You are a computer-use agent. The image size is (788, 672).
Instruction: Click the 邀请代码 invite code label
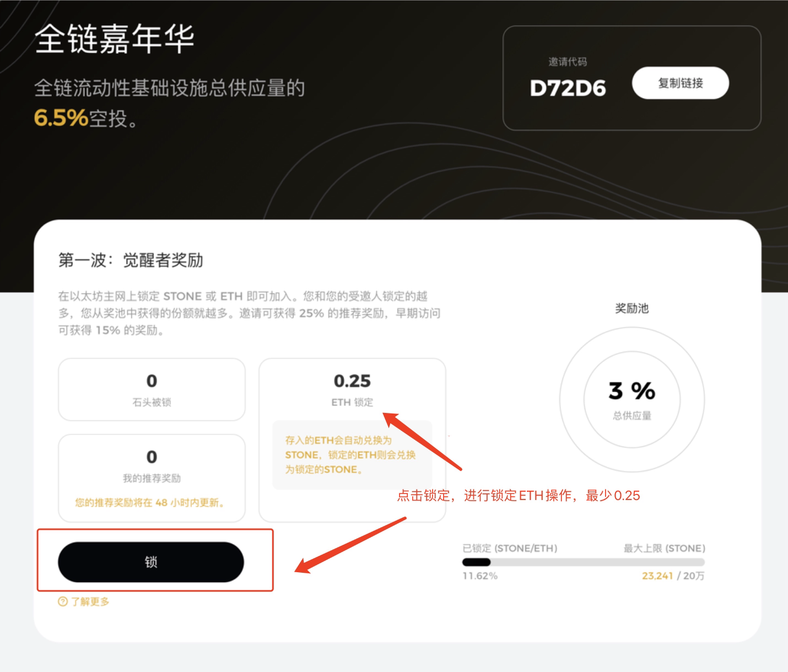click(x=568, y=62)
